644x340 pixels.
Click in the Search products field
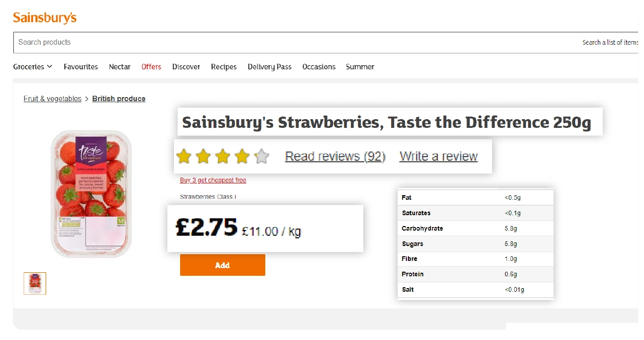pyautogui.click(x=257, y=42)
